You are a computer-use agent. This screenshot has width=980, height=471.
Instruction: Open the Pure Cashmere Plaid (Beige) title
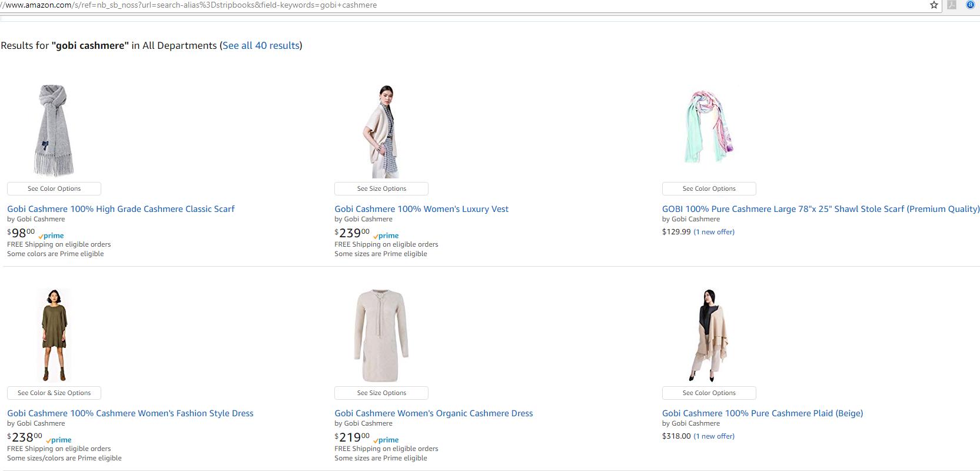pos(762,413)
